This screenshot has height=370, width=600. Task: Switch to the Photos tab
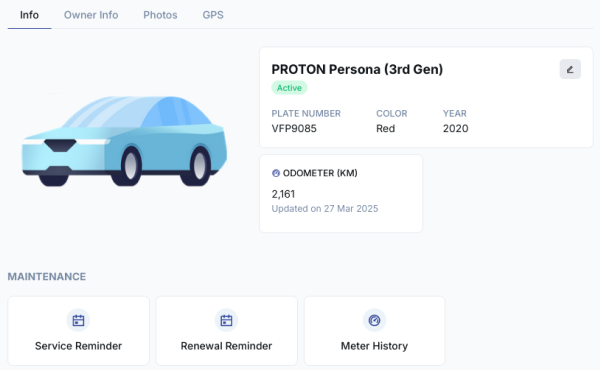160,15
